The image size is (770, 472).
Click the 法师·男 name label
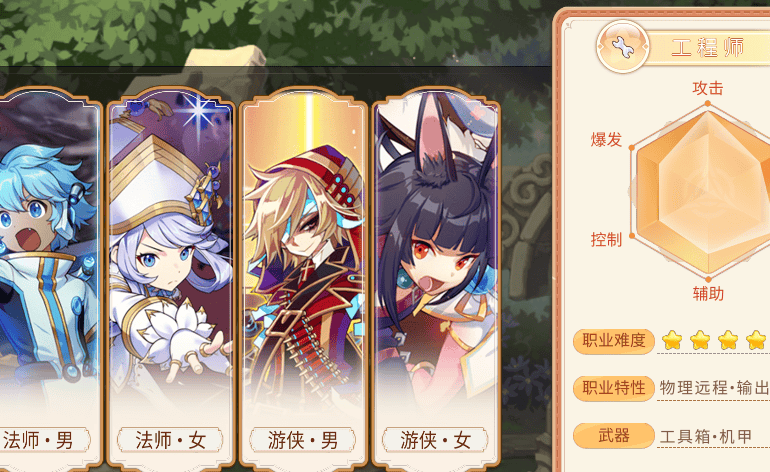tap(39, 440)
